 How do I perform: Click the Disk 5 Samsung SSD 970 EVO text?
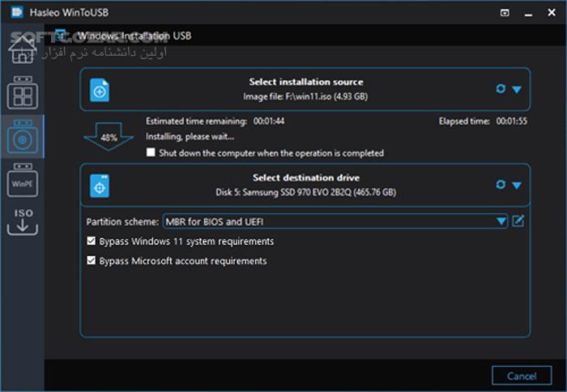306,192
